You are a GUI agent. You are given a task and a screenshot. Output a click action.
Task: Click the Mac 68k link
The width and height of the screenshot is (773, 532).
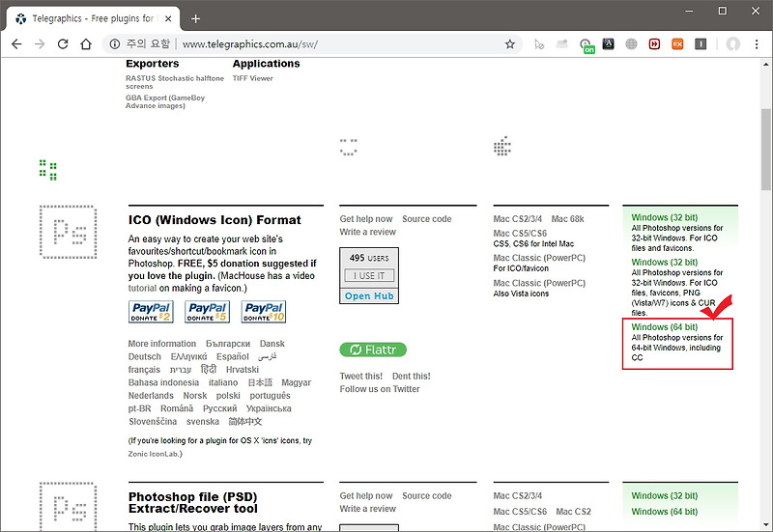click(567, 219)
